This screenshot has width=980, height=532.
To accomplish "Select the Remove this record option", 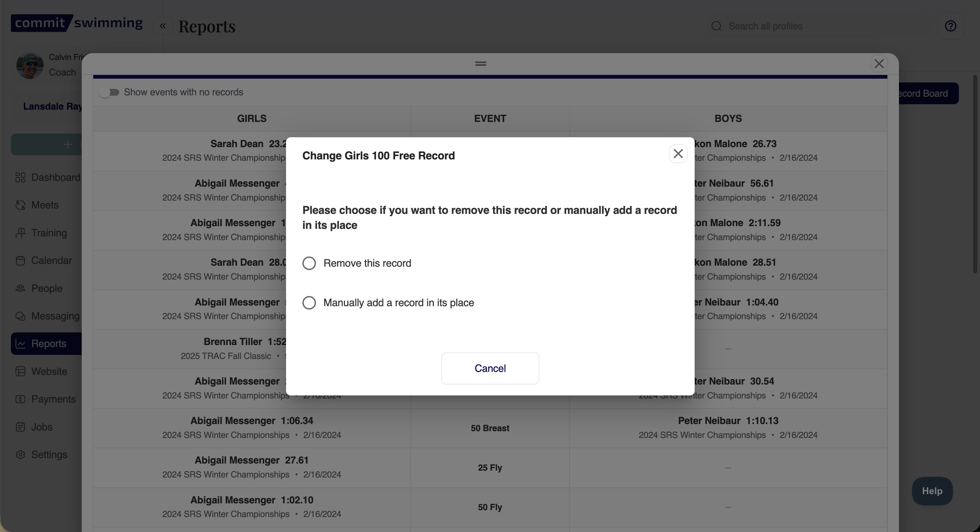I will click(x=309, y=263).
